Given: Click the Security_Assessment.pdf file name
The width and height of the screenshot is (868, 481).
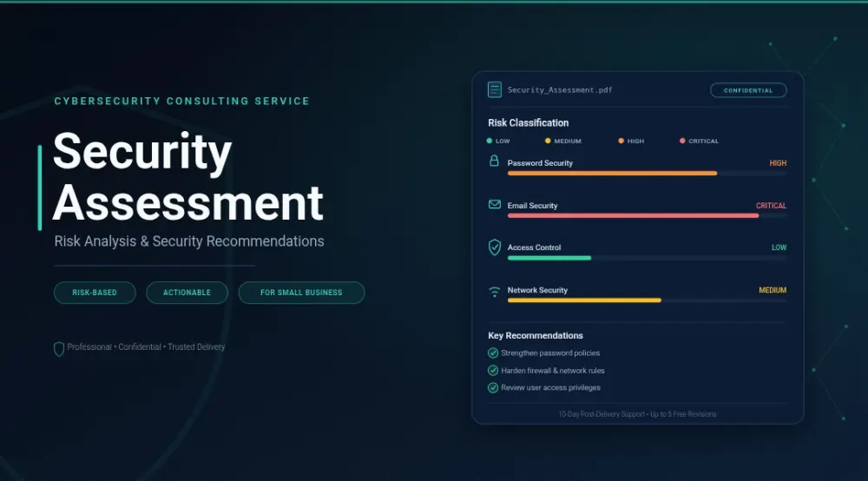Looking at the screenshot, I should 560,89.
